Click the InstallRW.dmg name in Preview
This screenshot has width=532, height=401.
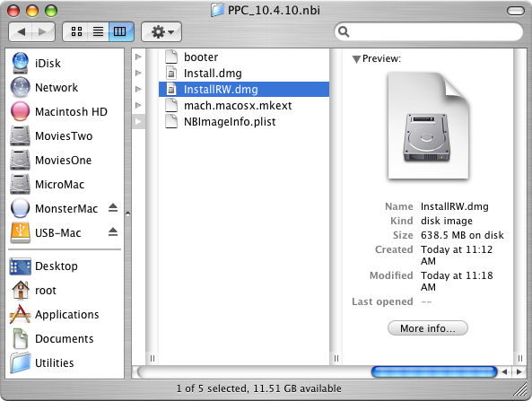455,206
